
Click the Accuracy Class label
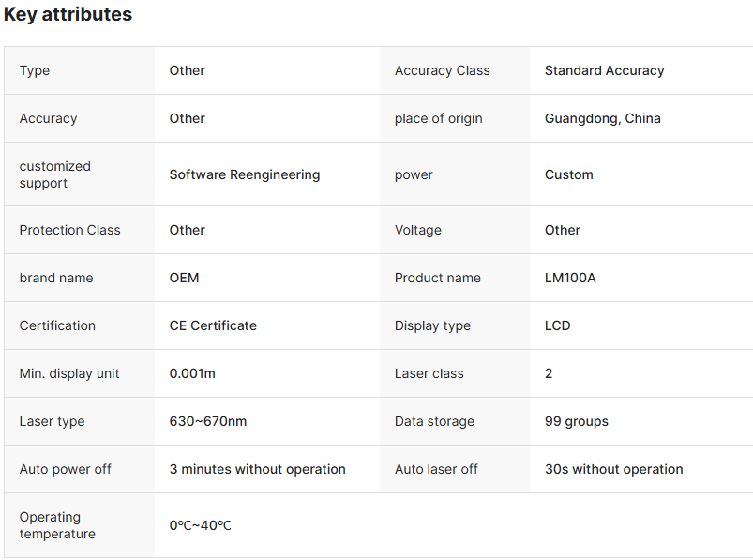click(442, 70)
